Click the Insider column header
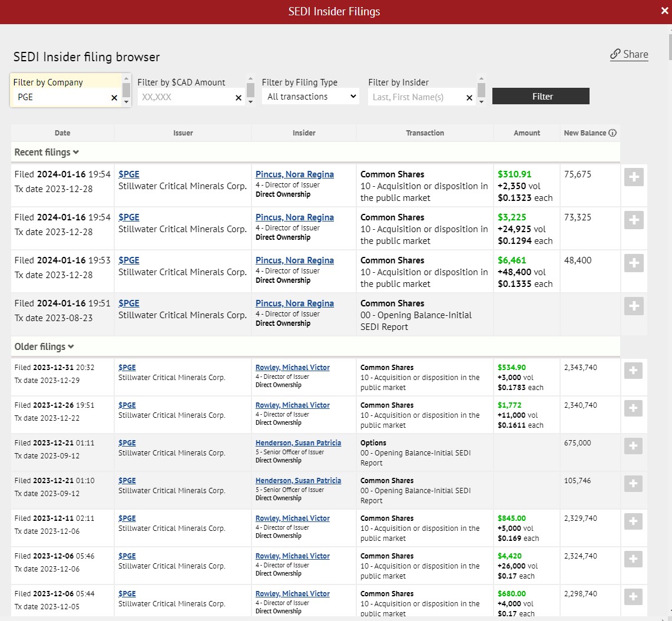 click(x=304, y=133)
